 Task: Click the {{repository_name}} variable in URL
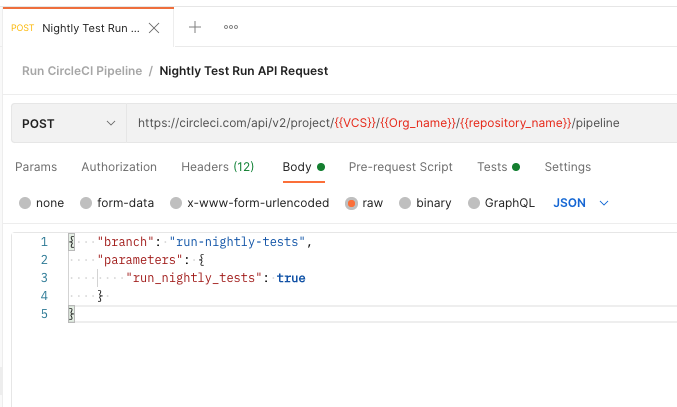pyautogui.click(x=515, y=123)
